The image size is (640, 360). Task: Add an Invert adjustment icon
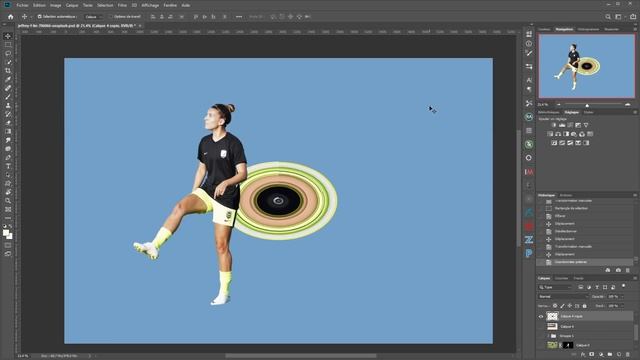coord(554,143)
